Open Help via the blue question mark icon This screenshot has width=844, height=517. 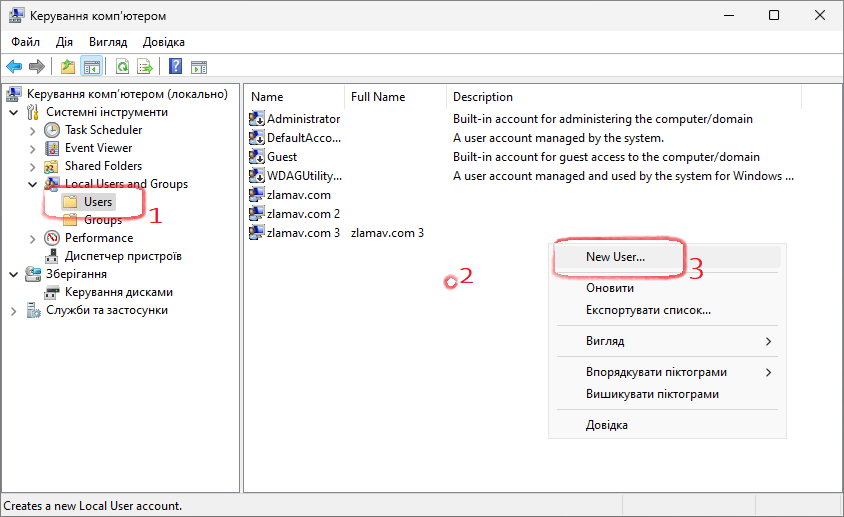(x=175, y=67)
